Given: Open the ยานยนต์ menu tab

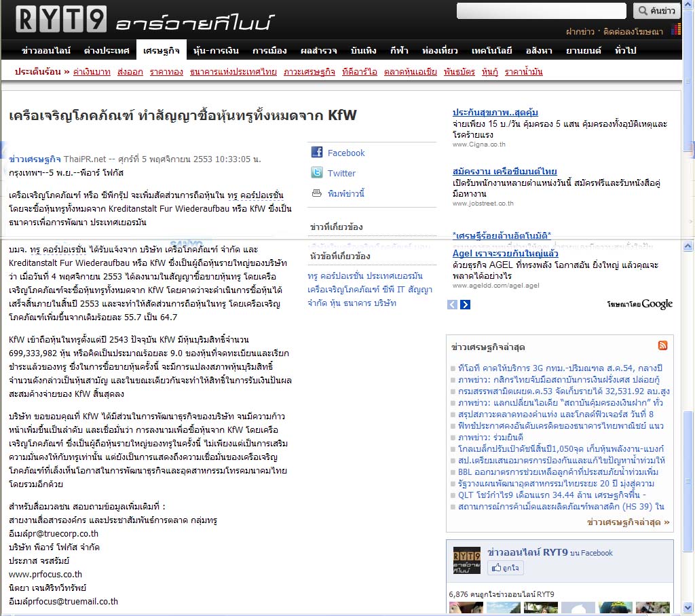Looking at the screenshot, I should click(x=583, y=50).
